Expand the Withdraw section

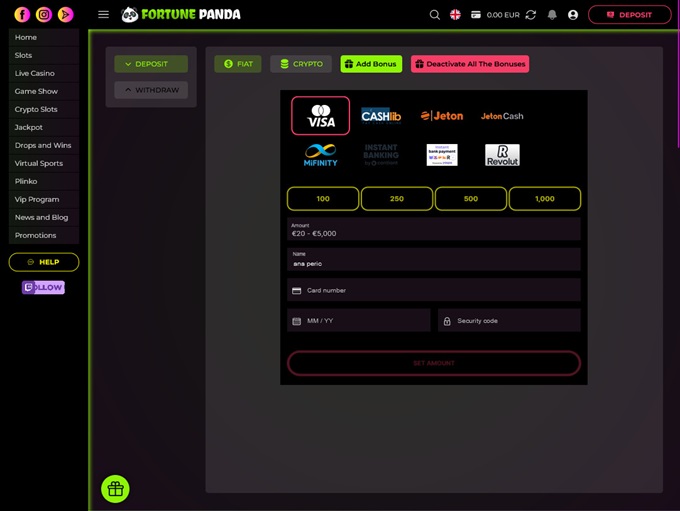point(151,90)
